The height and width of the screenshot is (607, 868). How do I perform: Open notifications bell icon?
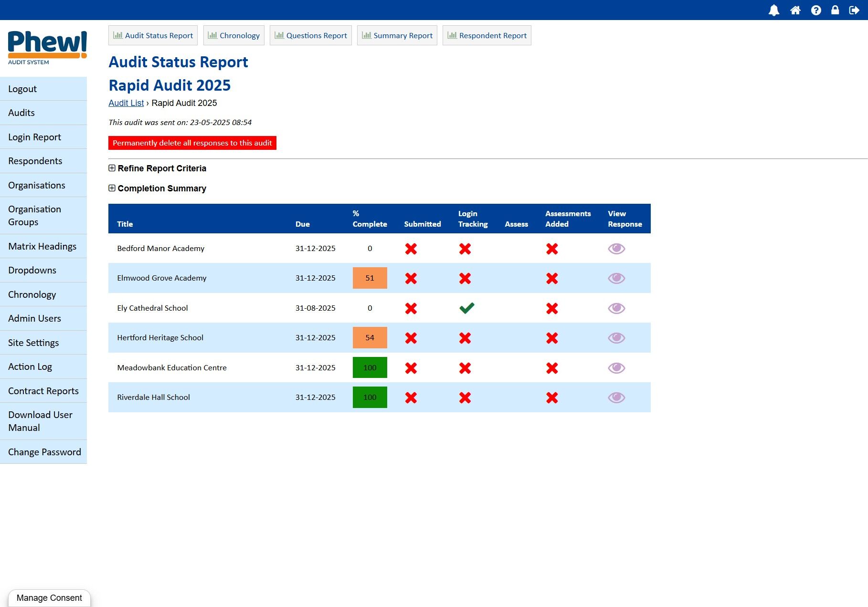(x=774, y=10)
